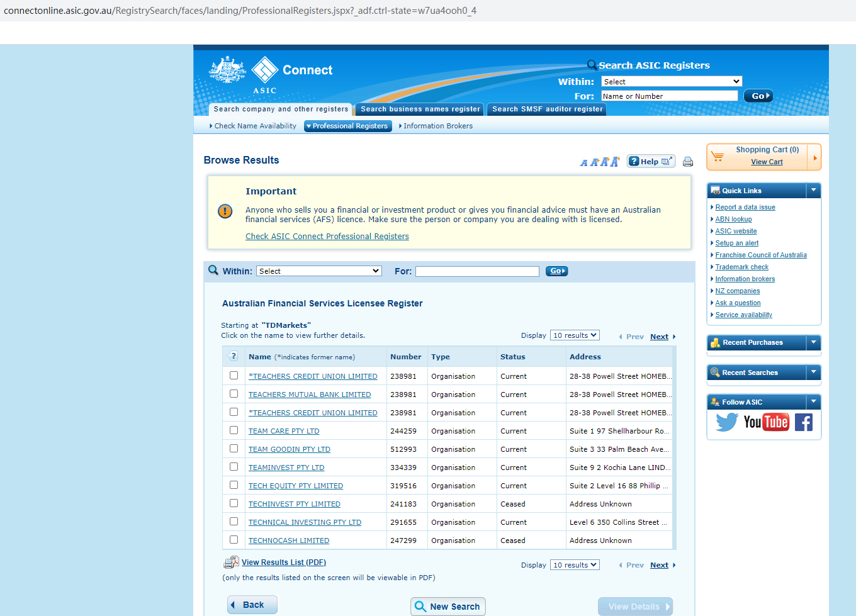Open TECHNICAL INVESTING PTY LTD record

(305, 522)
